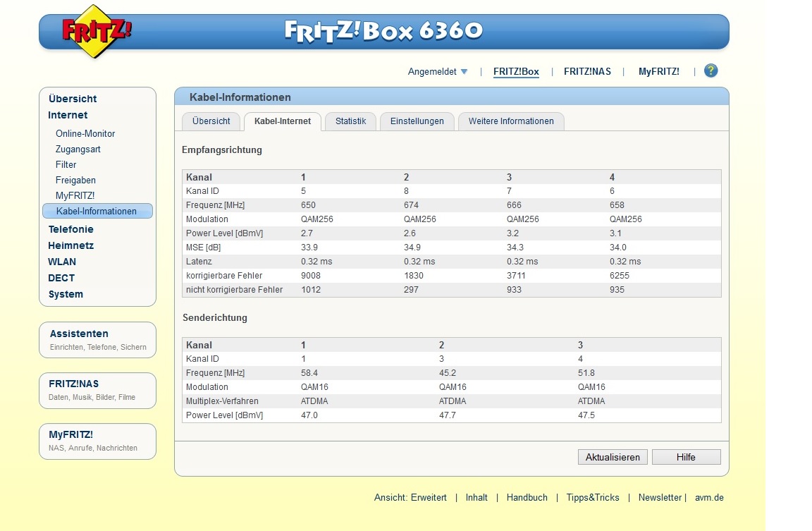Screen dimensions: 812x531
Task: Select the korrigierbare Fehler value 9008
Action: pyautogui.click(x=311, y=276)
